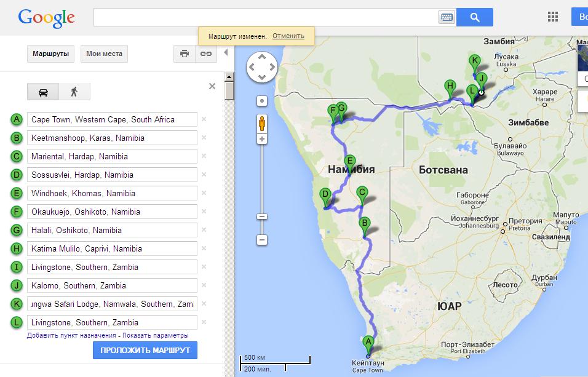
Task: Click the ПРОЛОЖИТЬ МАРШРУТ button
Action: [145, 351]
